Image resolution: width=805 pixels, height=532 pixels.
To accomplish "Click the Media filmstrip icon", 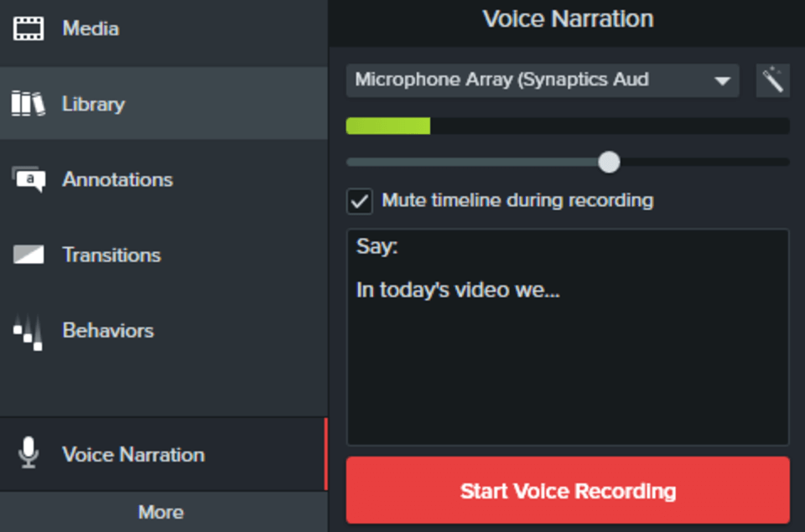I will click(29, 28).
